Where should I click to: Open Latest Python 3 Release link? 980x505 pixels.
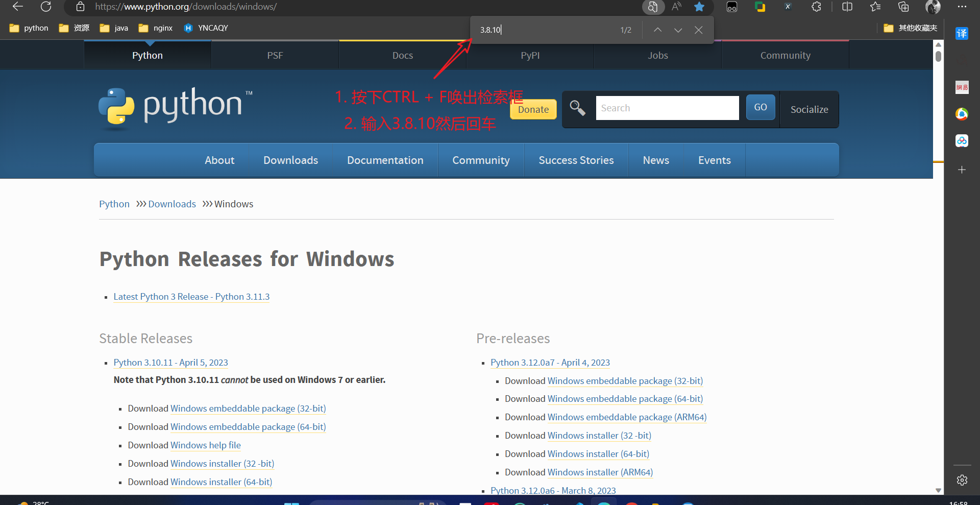coord(191,297)
